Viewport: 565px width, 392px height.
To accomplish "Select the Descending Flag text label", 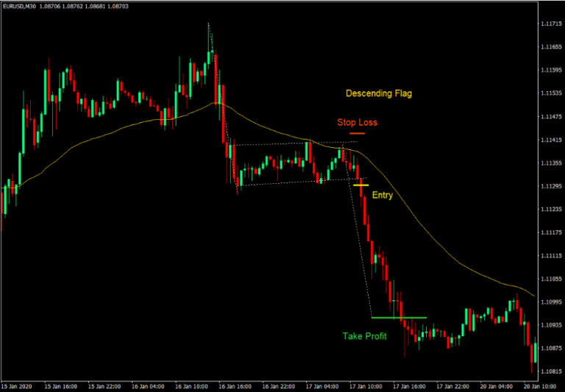I will [x=379, y=94].
